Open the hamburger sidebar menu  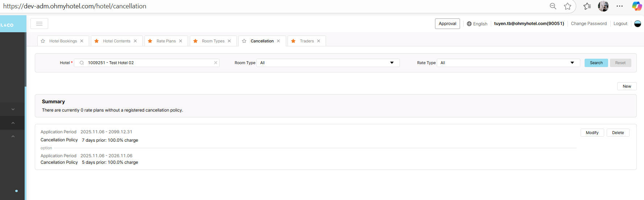(x=39, y=24)
